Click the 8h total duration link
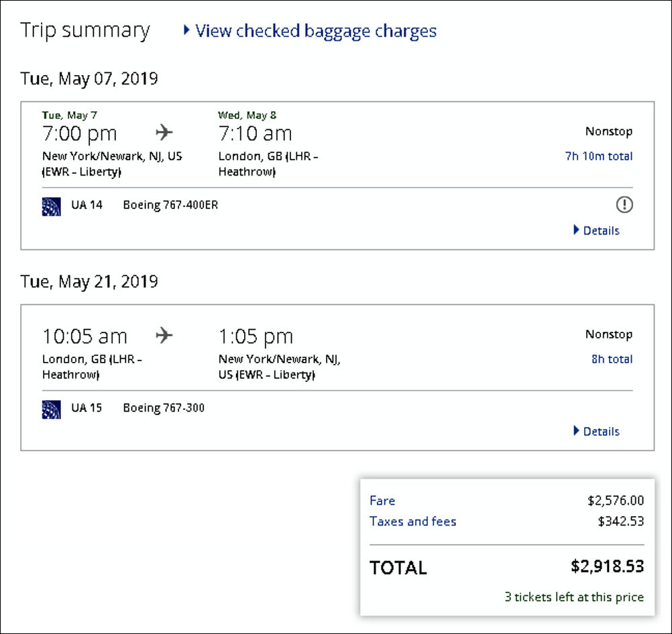Screen dimensions: 672x634 click(611, 359)
